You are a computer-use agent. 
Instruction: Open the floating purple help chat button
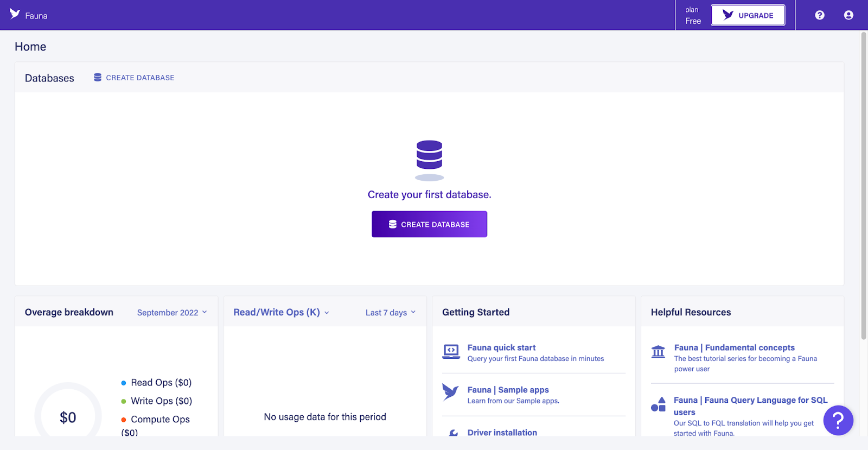click(x=838, y=420)
